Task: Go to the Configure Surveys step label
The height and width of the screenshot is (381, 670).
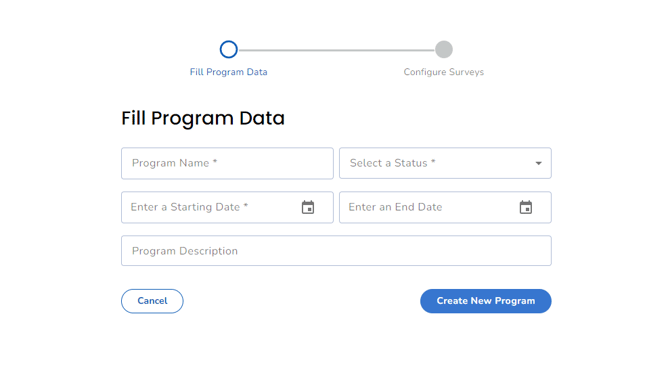Action: pos(444,72)
